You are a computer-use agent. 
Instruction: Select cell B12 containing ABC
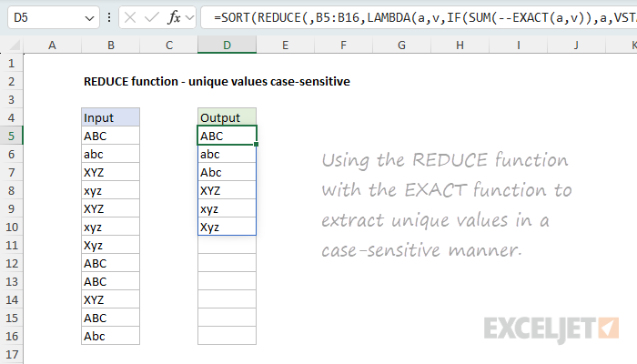click(x=110, y=263)
